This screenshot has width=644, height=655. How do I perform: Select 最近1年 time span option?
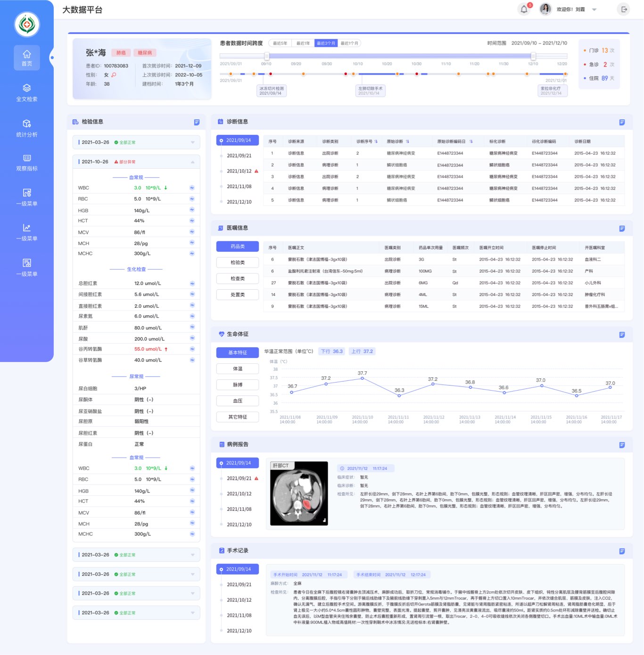tap(303, 43)
